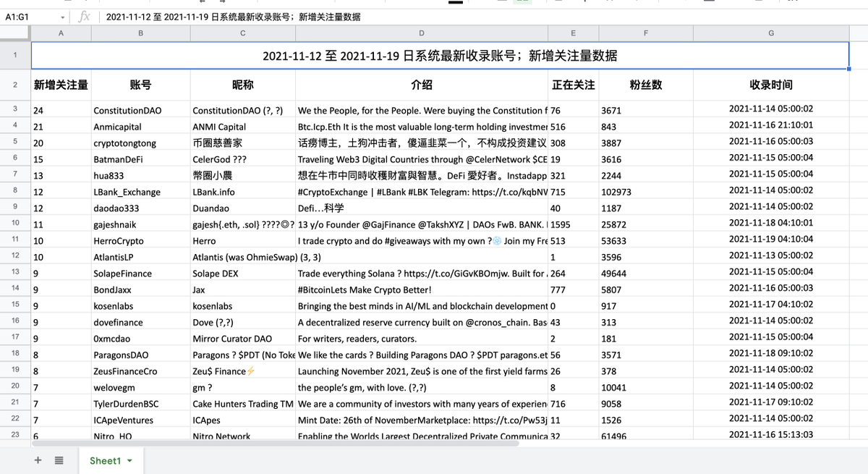868x474 pixels.
Task: Select the 收录时间 header cell
Action: coord(770,85)
